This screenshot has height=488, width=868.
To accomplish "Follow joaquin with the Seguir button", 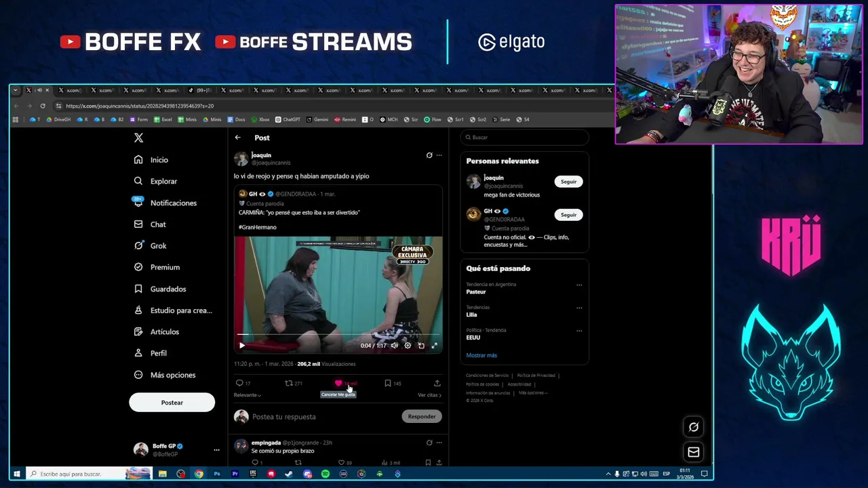I will (x=568, y=182).
